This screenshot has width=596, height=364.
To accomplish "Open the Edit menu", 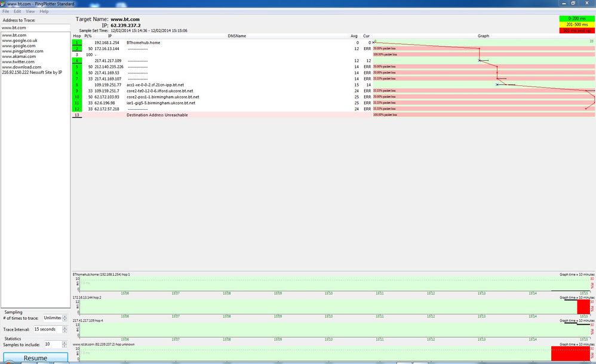I will tap(17, 11).
